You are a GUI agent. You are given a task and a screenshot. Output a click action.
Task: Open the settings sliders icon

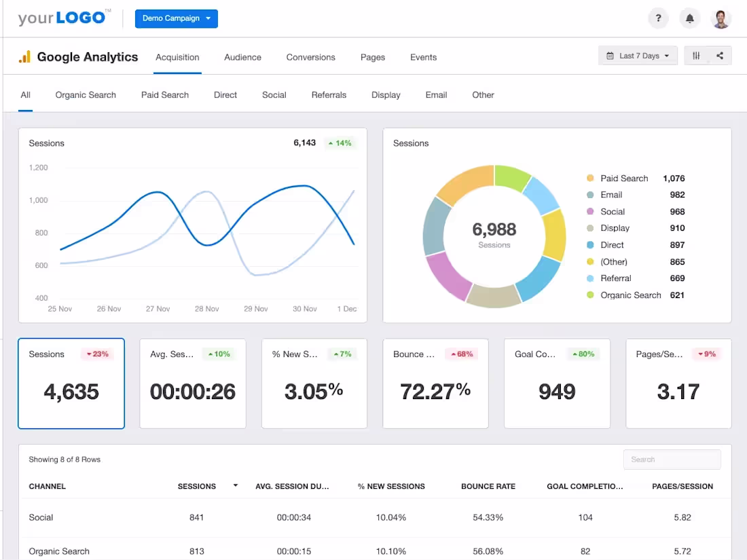pos(696,56)
